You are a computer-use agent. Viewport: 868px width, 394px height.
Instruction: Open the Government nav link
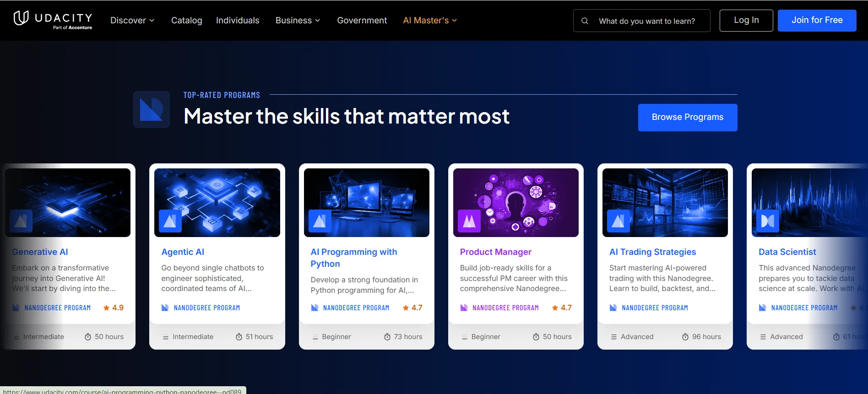(x=362, y=20)
